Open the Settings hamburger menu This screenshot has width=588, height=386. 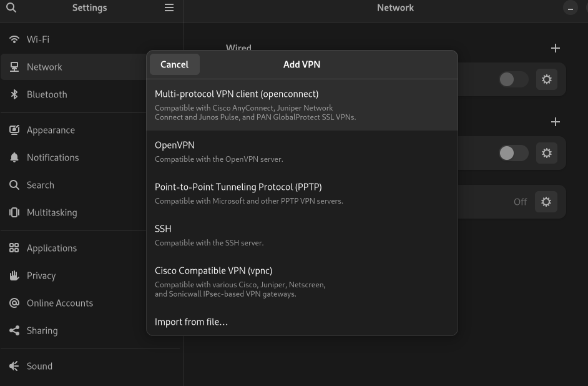(169, 8)
